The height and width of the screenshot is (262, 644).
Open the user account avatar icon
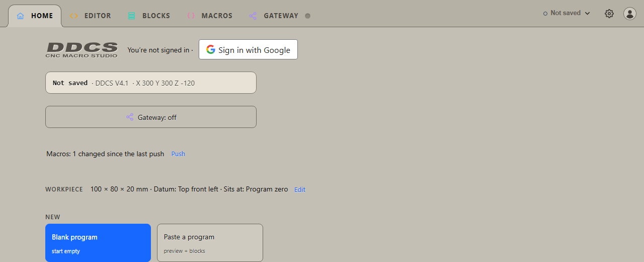(x=630, y=14)
